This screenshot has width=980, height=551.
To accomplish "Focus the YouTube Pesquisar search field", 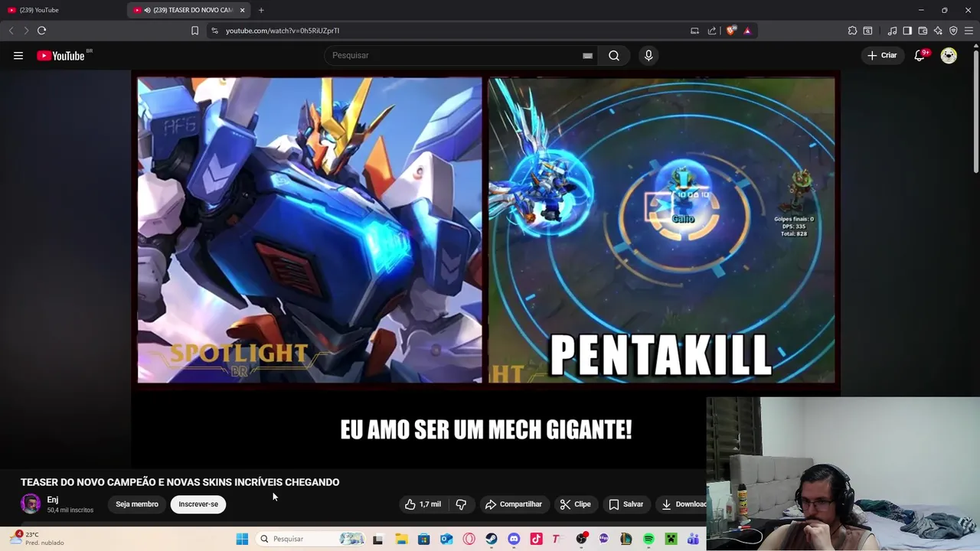I will [x=459, y=55].
